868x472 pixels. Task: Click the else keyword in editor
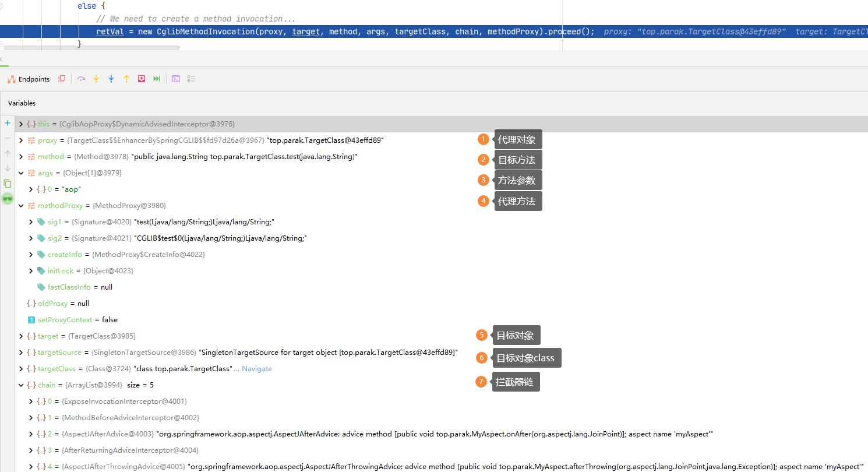tap(87, 6)
